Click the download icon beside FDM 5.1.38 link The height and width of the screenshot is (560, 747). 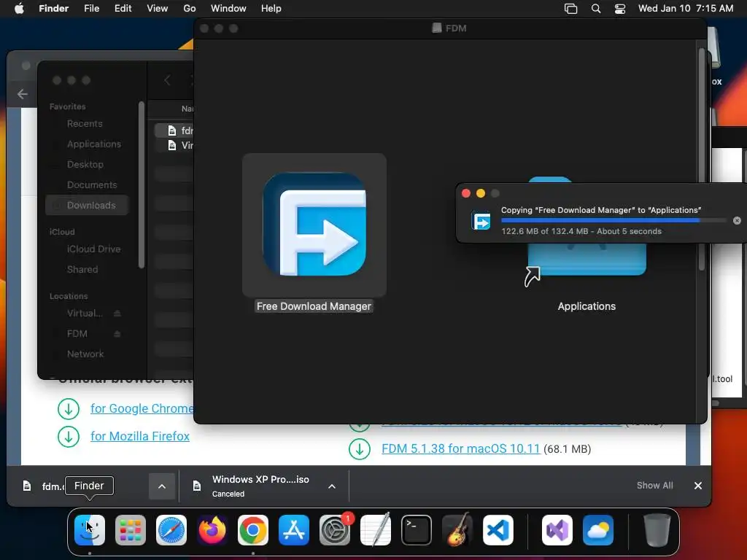(x=360, y=448)
